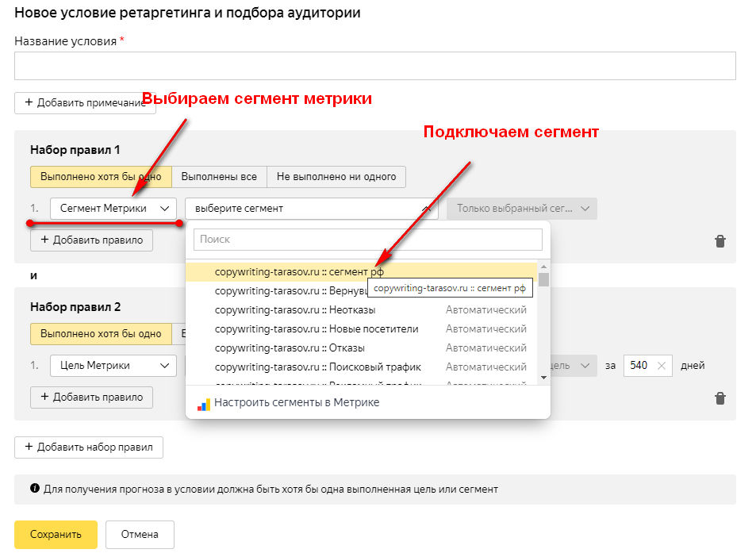Add a rule in rule set 1
Screen dimensions: 756x553
point(91,240)
